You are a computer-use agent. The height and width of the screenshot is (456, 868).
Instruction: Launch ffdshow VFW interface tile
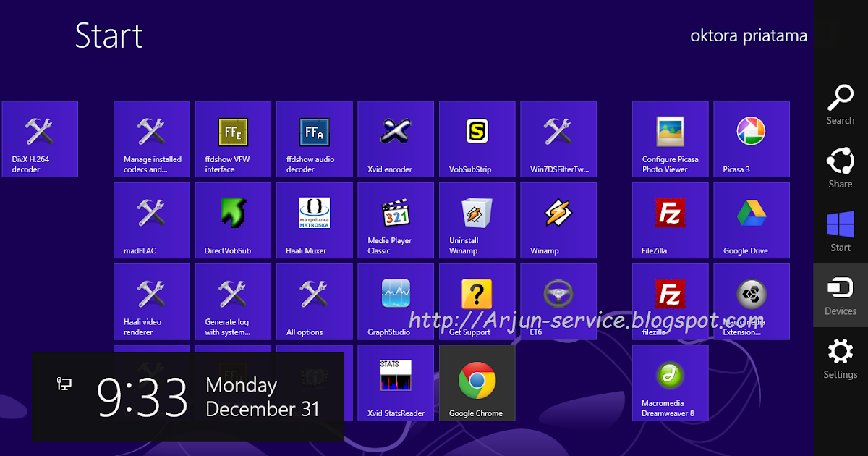point(233,139)
